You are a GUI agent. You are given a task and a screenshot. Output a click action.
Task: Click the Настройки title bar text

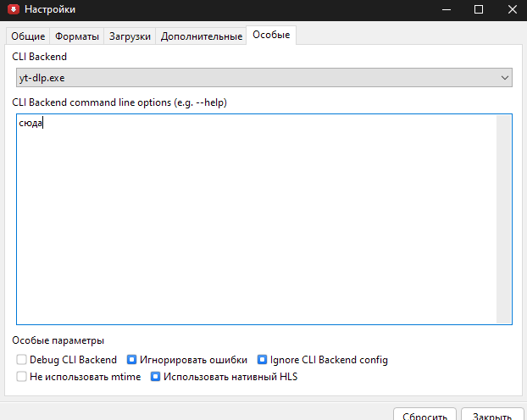[x=49, y=10]
